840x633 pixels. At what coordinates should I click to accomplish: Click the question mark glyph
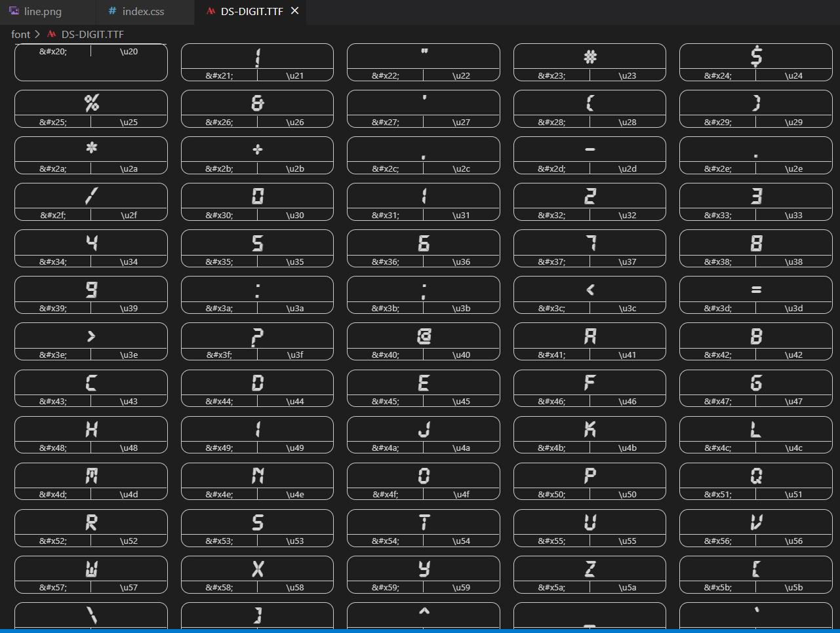(258, 337)
